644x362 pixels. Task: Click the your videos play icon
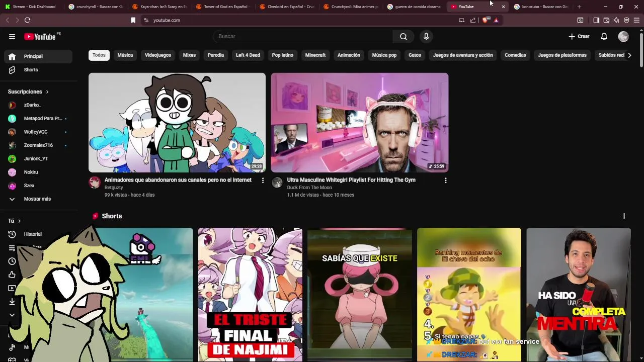[x=12, y=288]
